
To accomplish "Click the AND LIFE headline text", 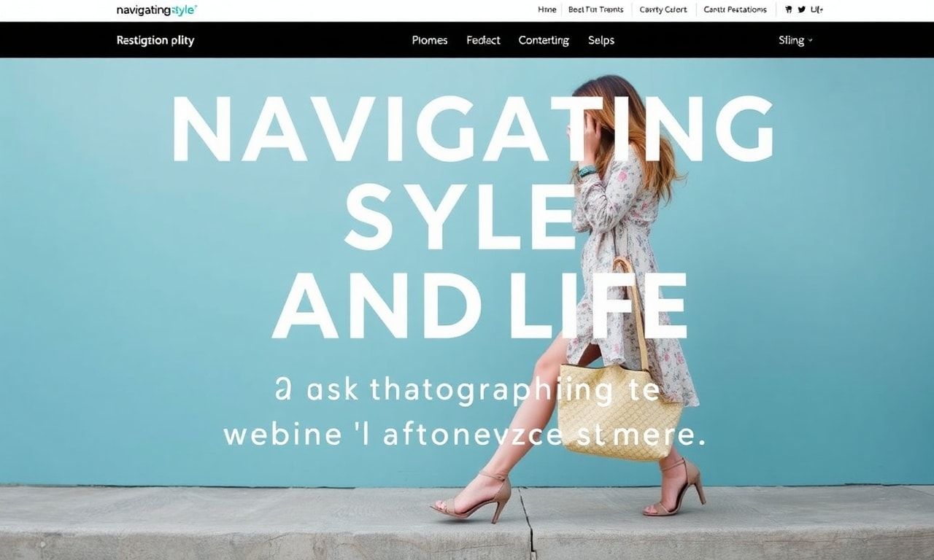I will click(479, 306).
